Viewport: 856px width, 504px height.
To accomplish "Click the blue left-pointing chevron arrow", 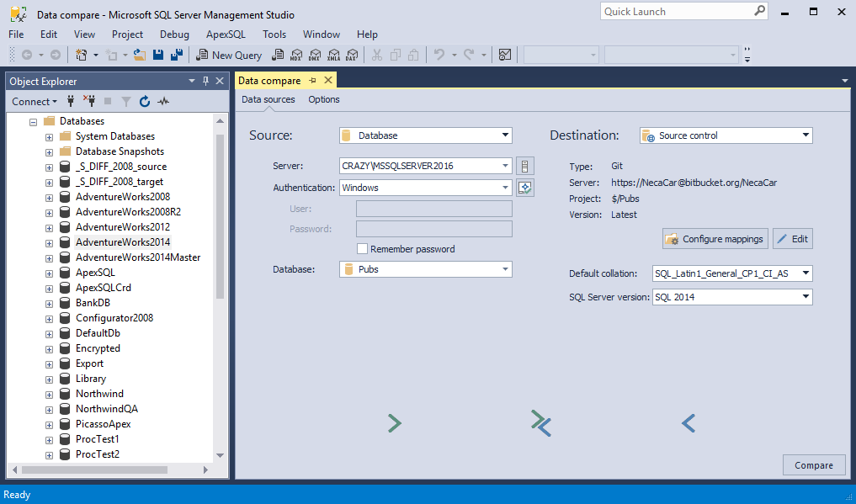I will (x=689, y=422).
